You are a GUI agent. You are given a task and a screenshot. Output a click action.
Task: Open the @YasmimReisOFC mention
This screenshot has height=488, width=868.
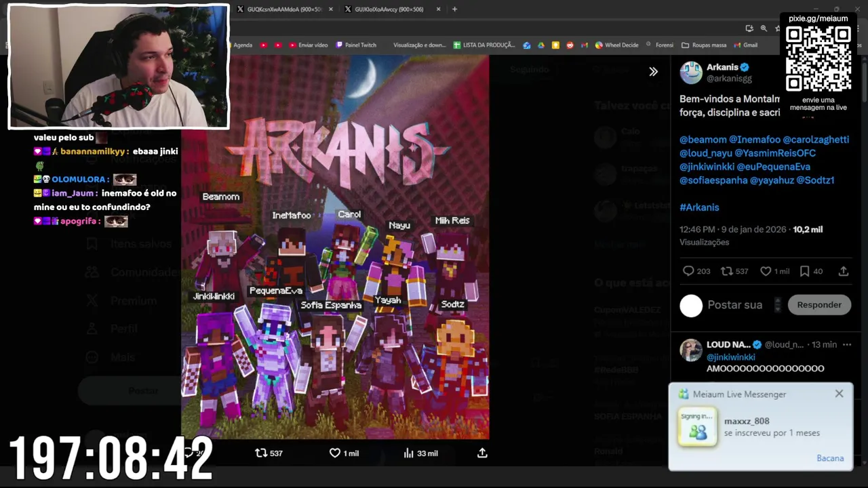coord(775,153)
